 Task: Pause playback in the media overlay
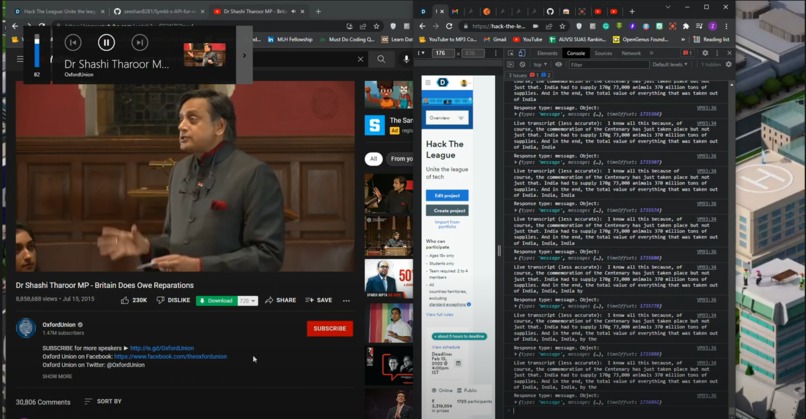(106, 43)
